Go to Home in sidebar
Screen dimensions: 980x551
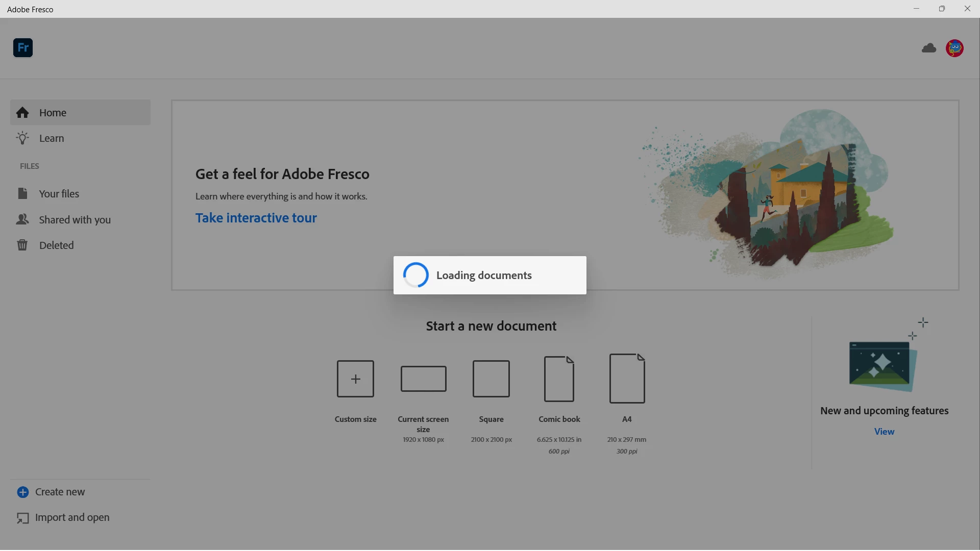click(x=53, y=113)
